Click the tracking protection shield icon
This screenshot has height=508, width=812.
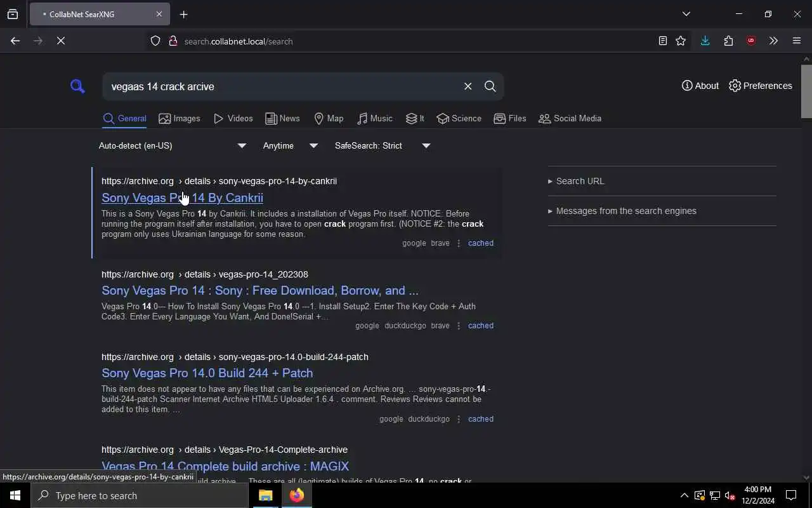point(155,41)
